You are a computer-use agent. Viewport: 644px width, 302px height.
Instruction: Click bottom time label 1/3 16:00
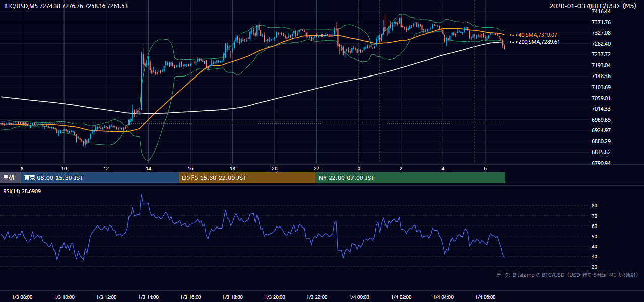click(x=190, y=297)
